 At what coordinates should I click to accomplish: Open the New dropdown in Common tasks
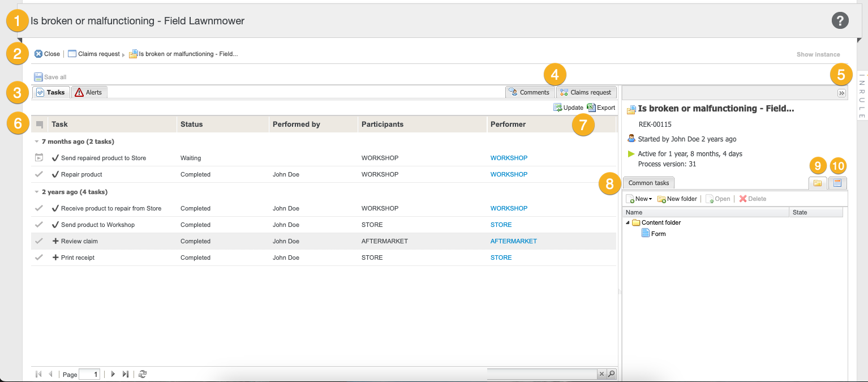coord(639,199)
